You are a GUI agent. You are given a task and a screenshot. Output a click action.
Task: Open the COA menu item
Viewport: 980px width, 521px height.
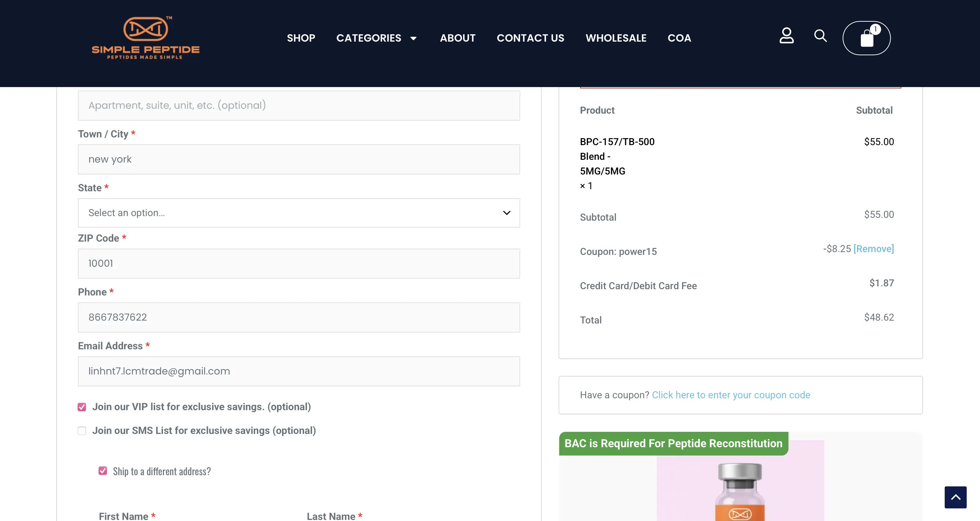tap(679, 38)
